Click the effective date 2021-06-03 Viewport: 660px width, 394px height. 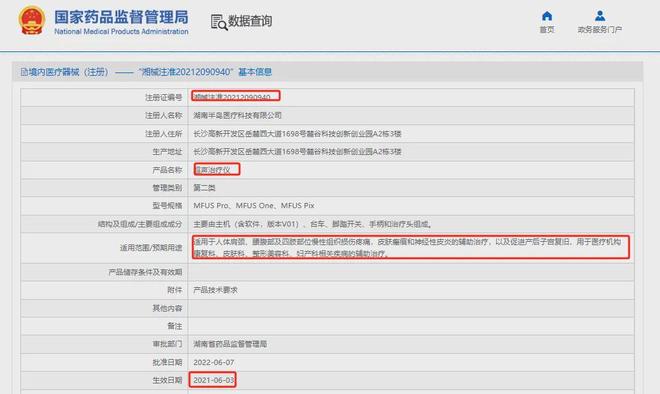pyautogui.click(x=213, y=380)
